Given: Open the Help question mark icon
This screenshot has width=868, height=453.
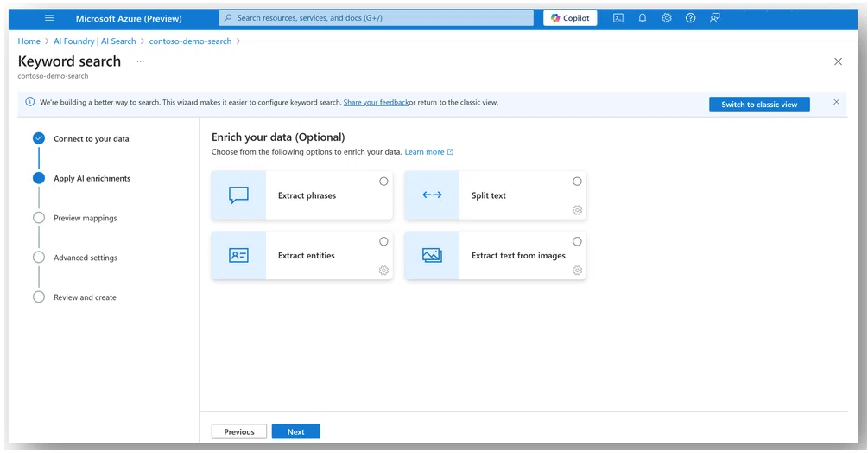Looking at the screenshot, I should [x=690, y=17].
